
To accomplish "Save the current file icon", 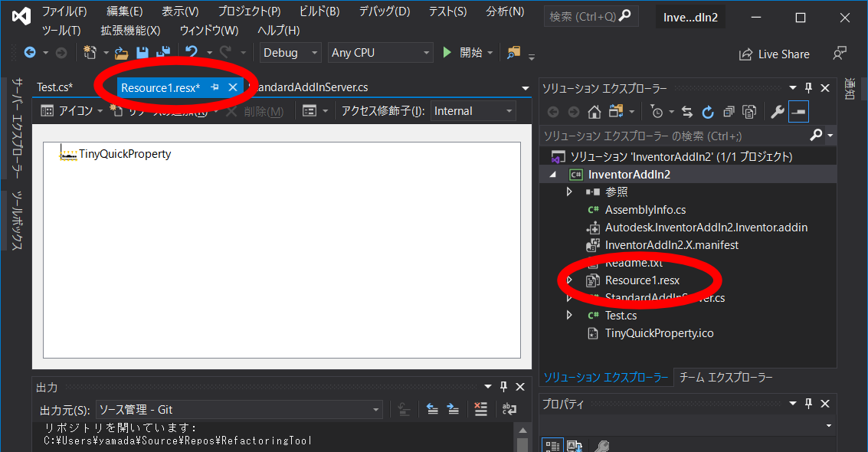I will [142, 53].
